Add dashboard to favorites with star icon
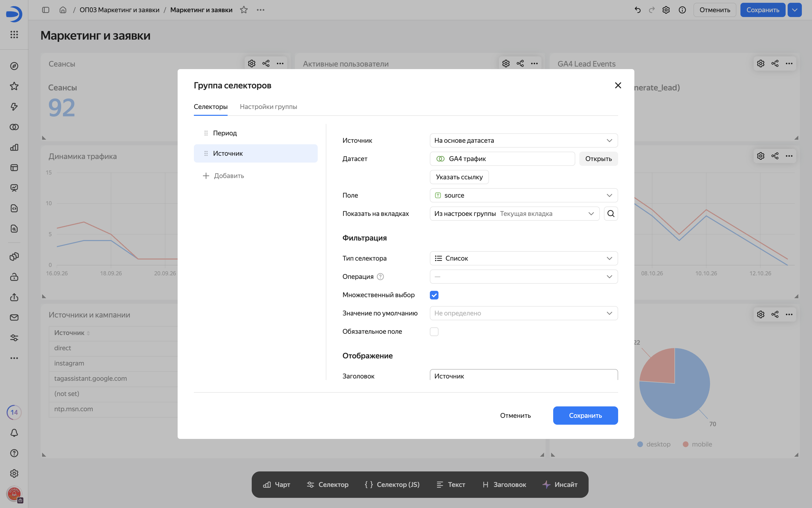Screen dimensions: 812x508 244,10
